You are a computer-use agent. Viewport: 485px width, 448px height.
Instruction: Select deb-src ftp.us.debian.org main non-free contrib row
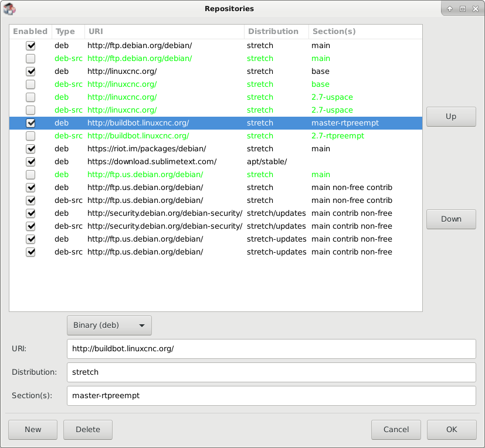coord(216,201)
